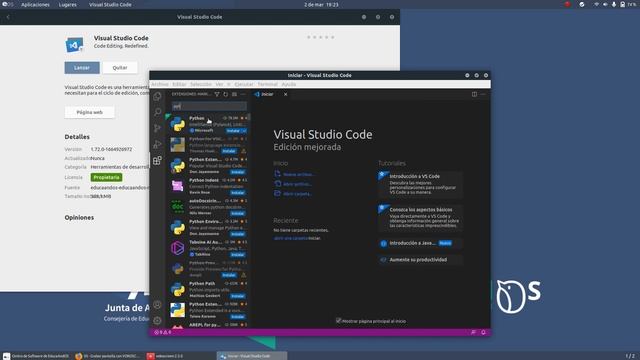Click the extensions search input field
The width and height of the screenshot is (640, 360).
click(209, 107)
